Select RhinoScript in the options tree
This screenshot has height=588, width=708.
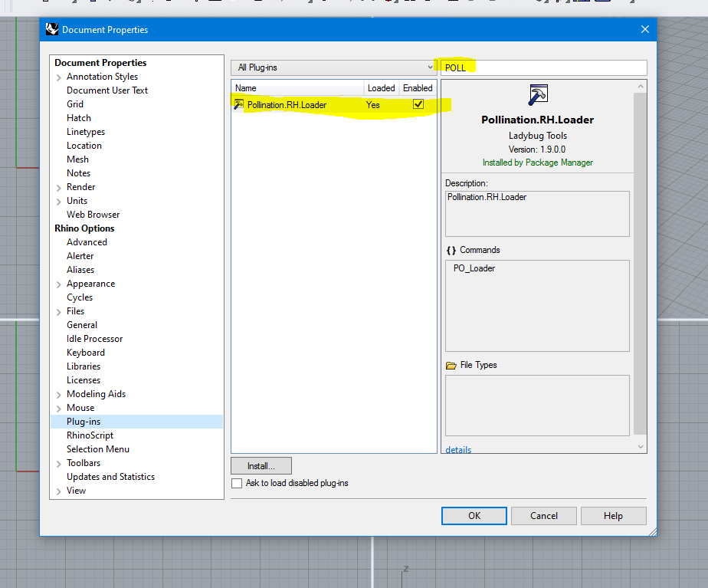pos(90,435)
